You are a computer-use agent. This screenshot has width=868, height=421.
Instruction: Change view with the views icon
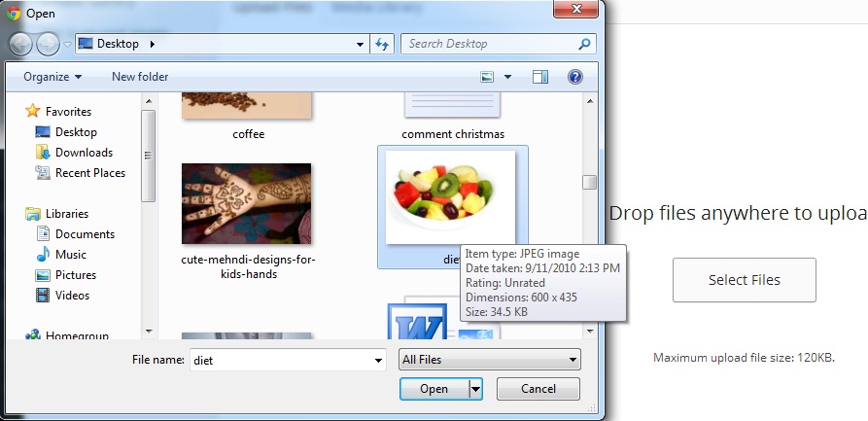click(x=487, y=77)
